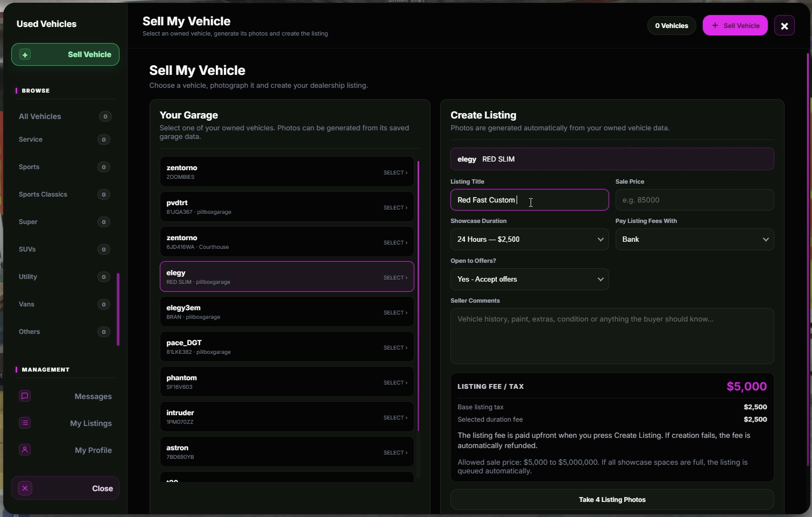Select the phantom vehicle from garage
Image resolution: width=812 pixels, height=517 pixels.
(x=287, y=382)
